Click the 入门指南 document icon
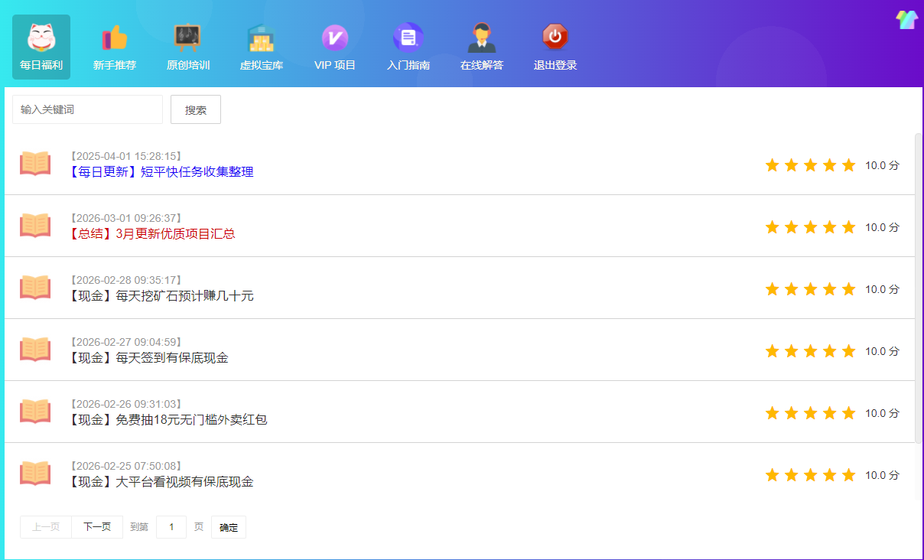This screenshot has height=560, width=924. [408, 37]
